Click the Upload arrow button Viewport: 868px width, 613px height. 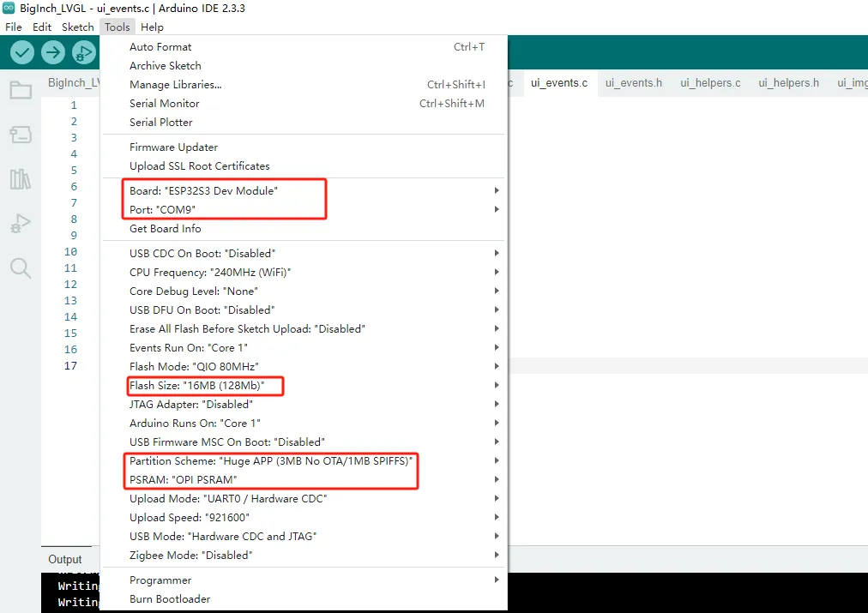(53, 52)
